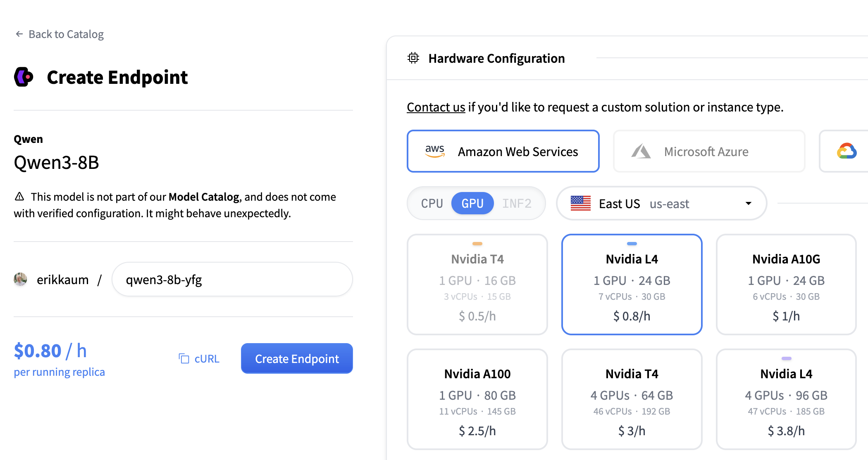Click the Hardware Configuration chip icon
This screenshot has width=868, height=460.
[x=413, y=58]
